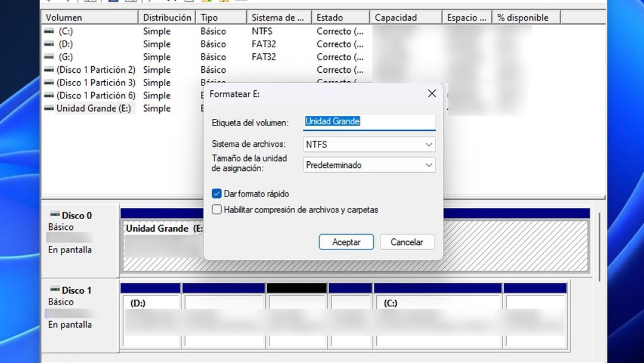
Task: Uncheck Dar formato rápido
Action: pyautogui.click(x=217, y=193)
